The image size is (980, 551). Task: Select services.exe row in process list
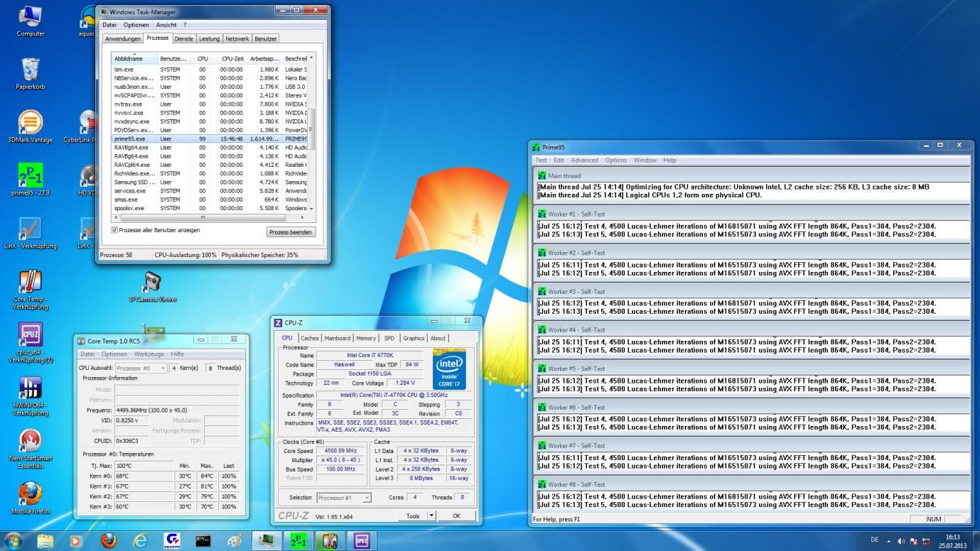tap(210, 191)
